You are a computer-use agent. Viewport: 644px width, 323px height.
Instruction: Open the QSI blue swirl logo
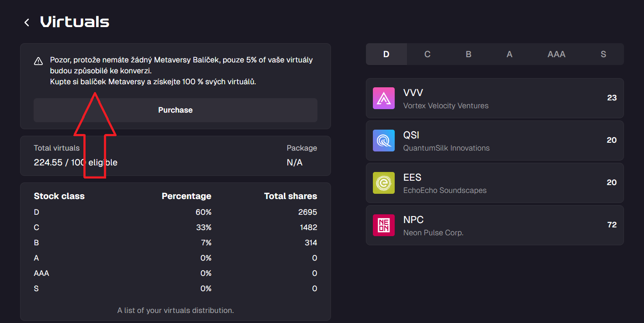[x=384, y=141]
